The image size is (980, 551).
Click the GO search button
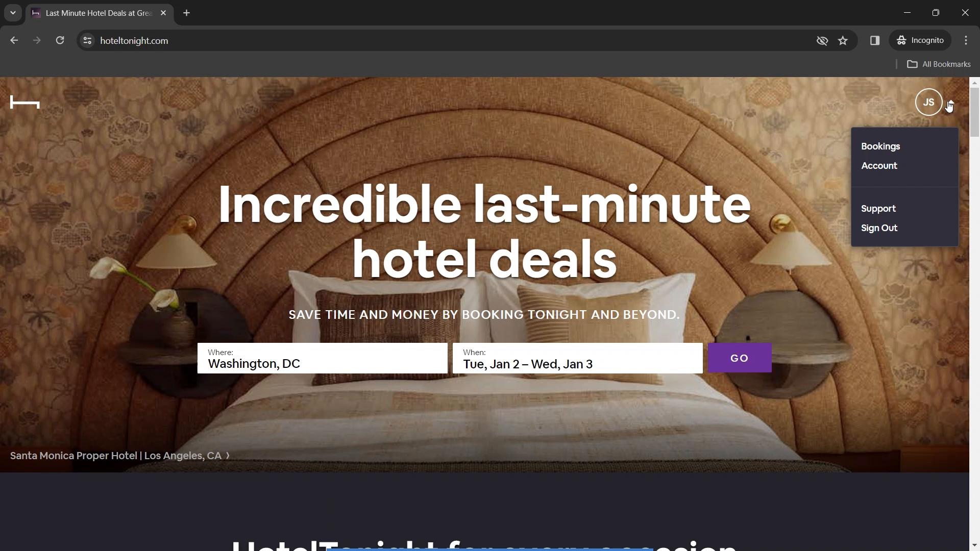(740, 358)
